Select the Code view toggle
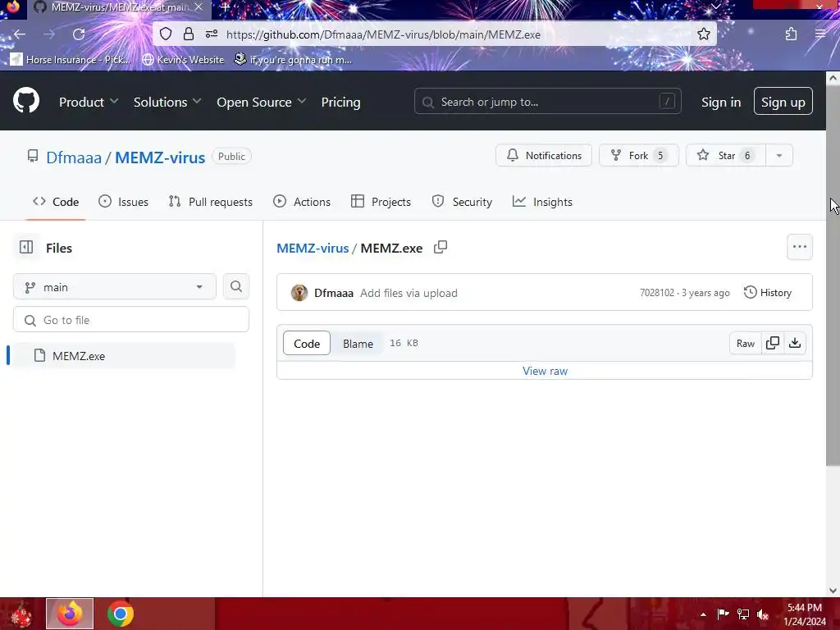The image size is (840, 630). point(307,344)
